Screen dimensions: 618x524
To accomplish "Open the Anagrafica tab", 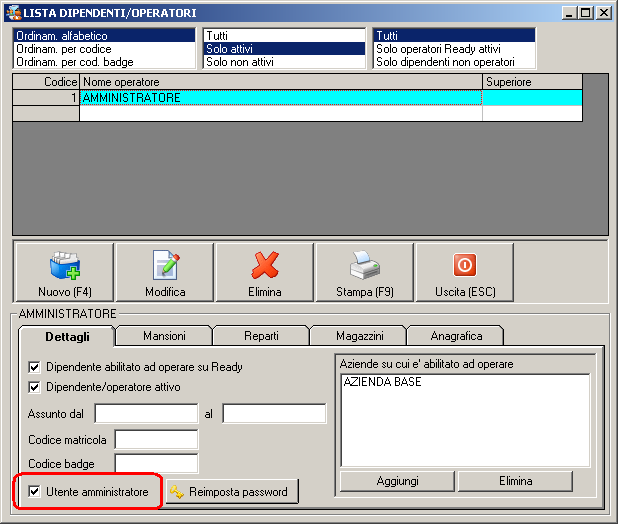I will tap(456, 336).
